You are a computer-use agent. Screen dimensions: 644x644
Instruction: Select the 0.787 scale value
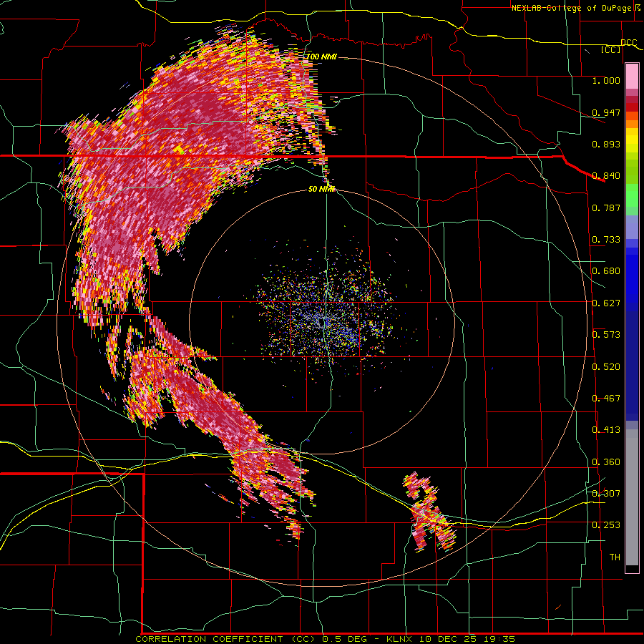(606, 208)
